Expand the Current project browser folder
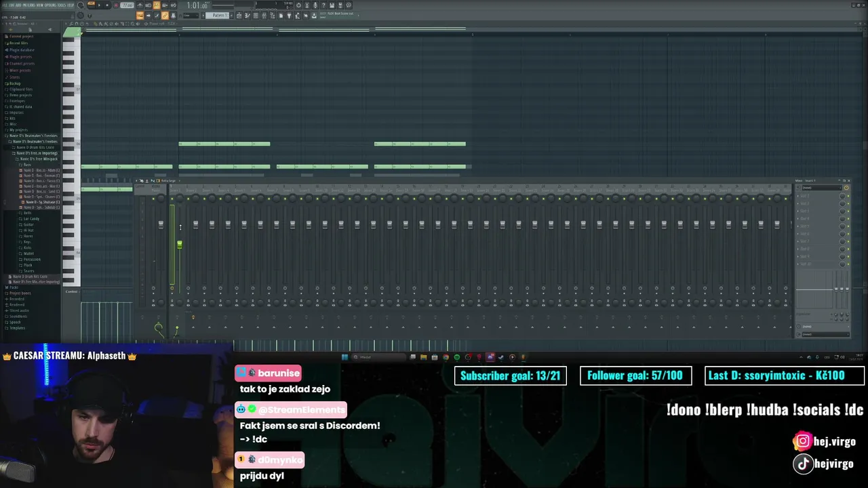 pos(22,37)
